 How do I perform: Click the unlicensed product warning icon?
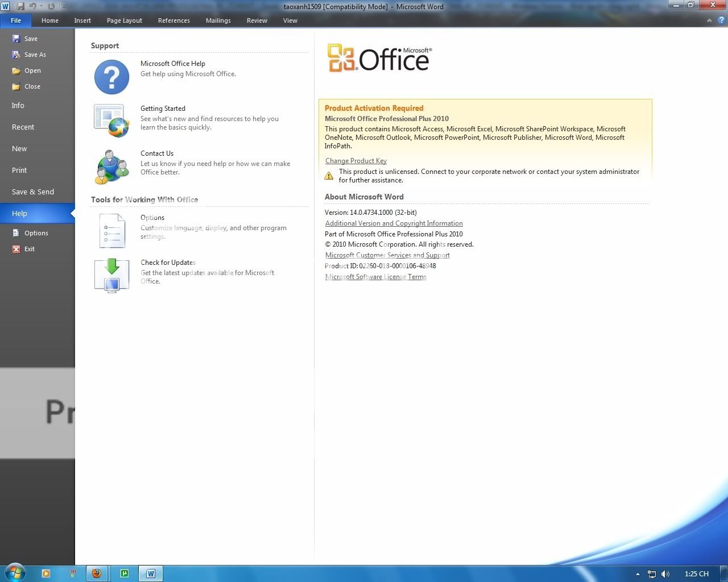329,176
